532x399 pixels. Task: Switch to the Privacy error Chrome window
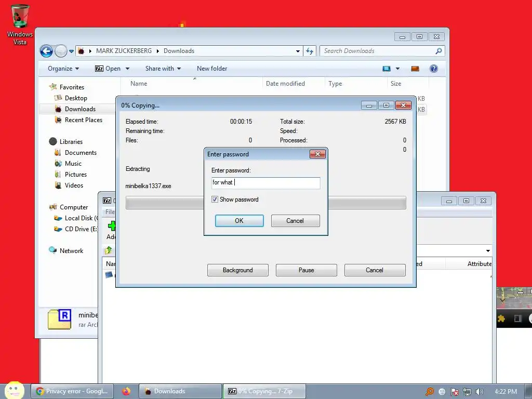[x=72, y=391]
